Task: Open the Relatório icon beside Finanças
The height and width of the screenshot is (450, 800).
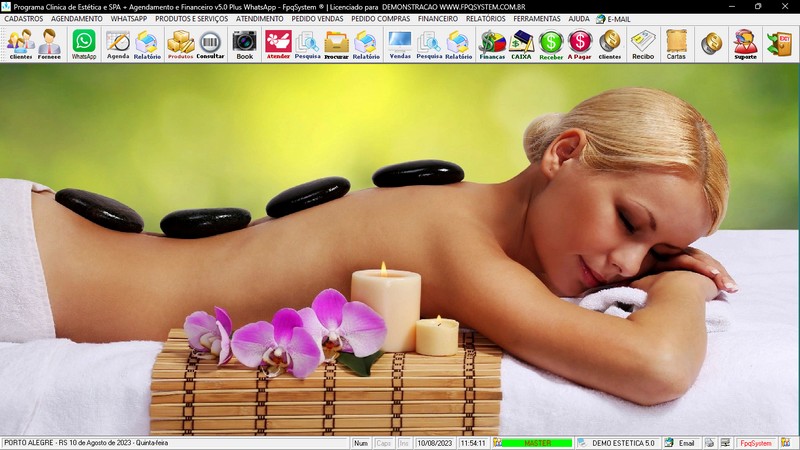Action: click(x=458, y=44)
